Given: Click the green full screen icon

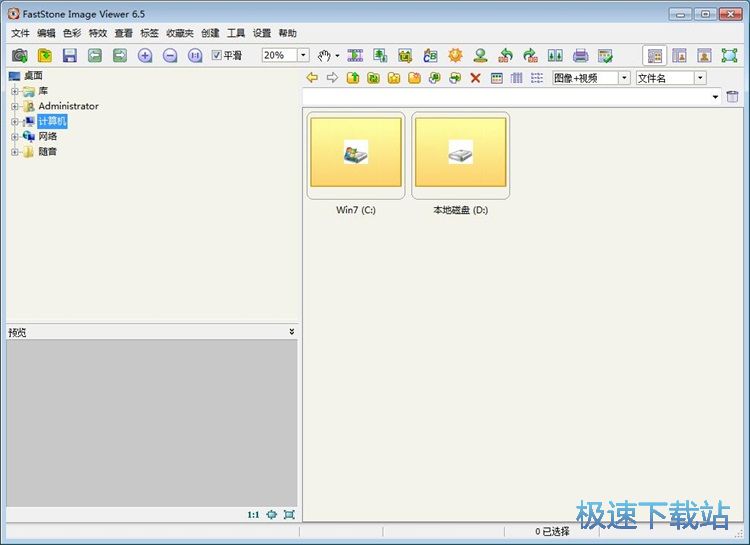Looking at the screenshot, I should pyautogui.click(x=729, y=56).
